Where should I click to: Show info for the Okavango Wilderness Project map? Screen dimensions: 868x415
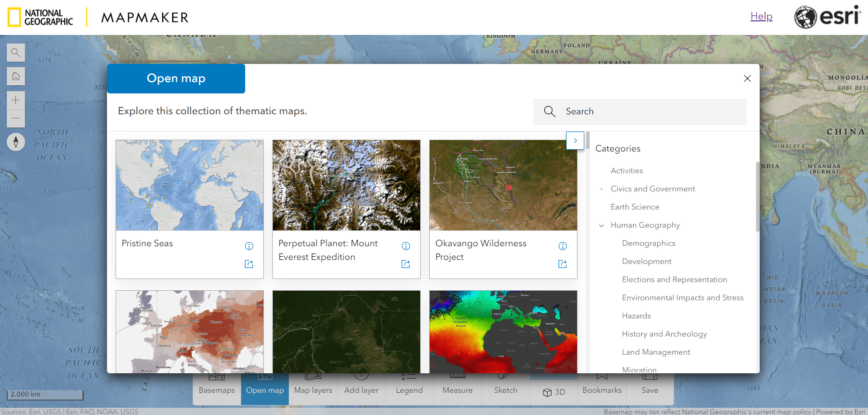[x=563, y=246]
